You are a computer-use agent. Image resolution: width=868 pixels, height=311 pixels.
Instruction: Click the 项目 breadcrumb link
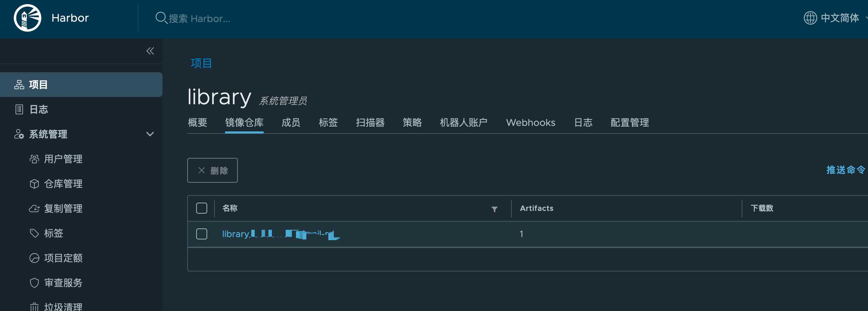point(201,63)
